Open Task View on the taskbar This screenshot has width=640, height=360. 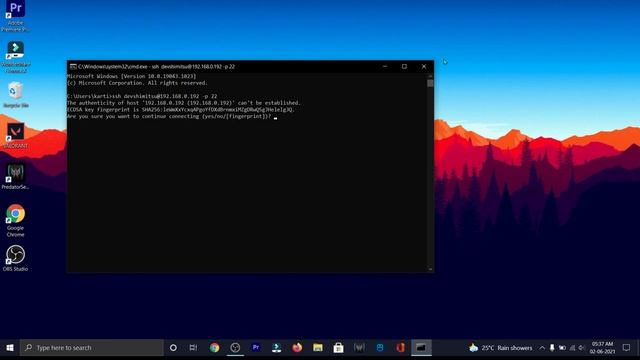click(x=193, y=348)
